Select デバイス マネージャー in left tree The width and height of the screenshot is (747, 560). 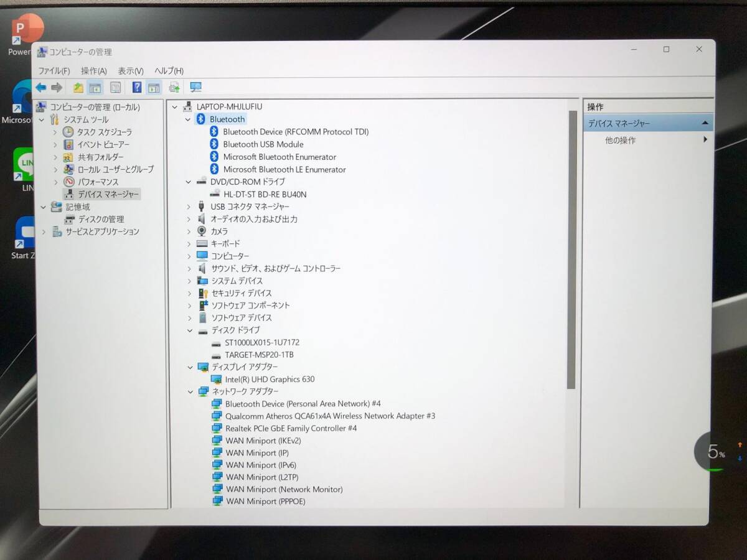click(108, 194)
